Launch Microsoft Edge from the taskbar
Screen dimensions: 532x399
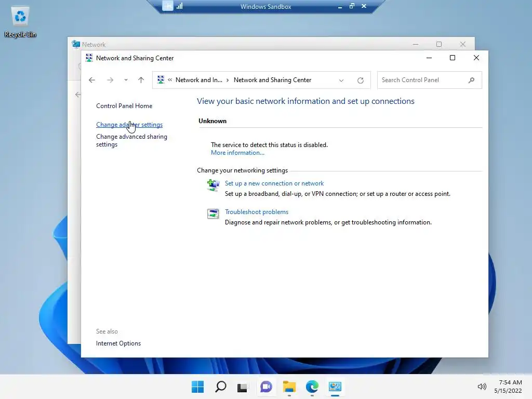pos(312,387)
